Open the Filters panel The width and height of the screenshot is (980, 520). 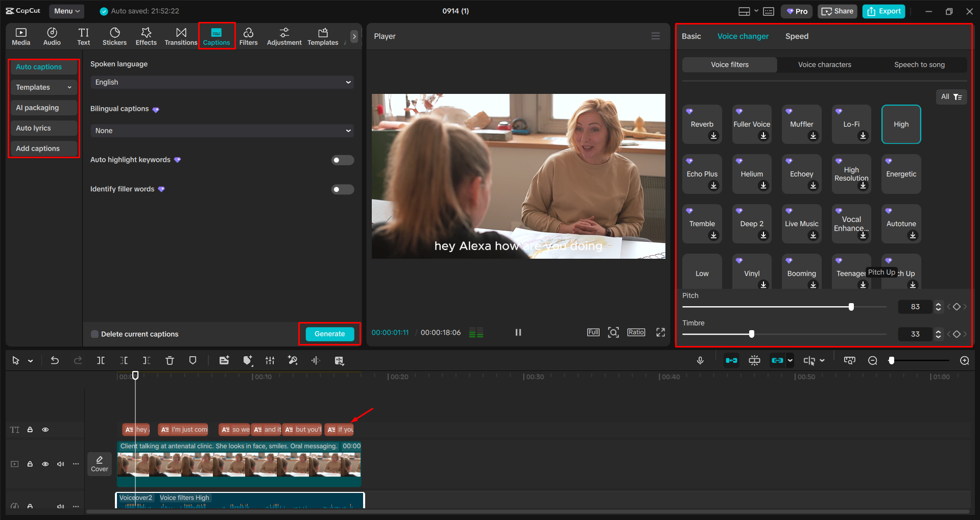coord(249,36)
